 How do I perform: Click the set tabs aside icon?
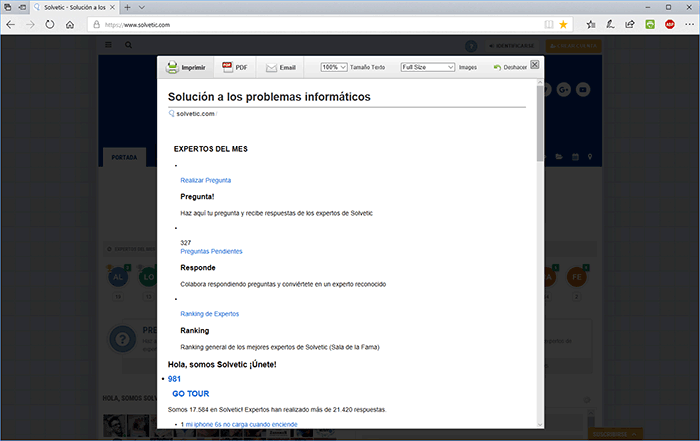click(x=22, y=7)
